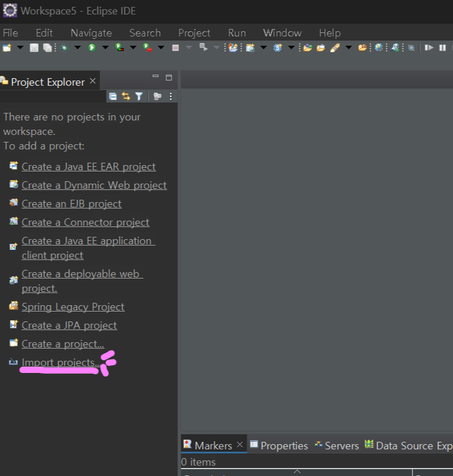Click Create a Java EE EAR project link
453x476 pixels.
pos(89,167)
